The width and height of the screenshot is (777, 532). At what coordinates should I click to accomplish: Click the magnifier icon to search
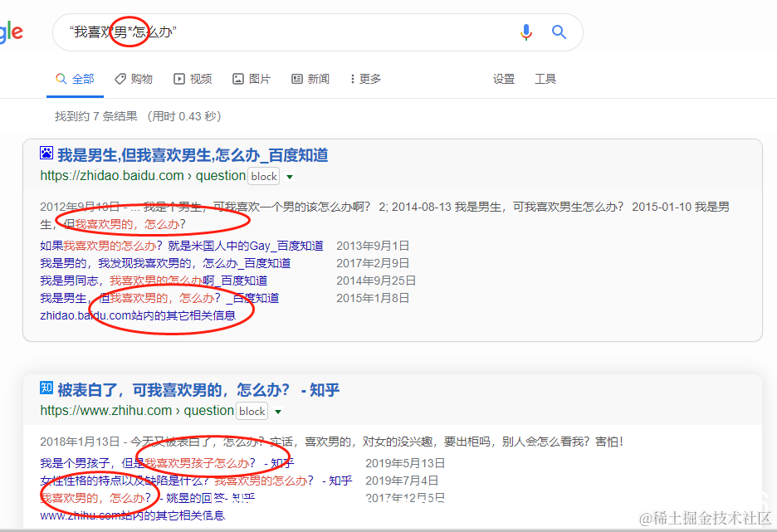pos(558,32)
